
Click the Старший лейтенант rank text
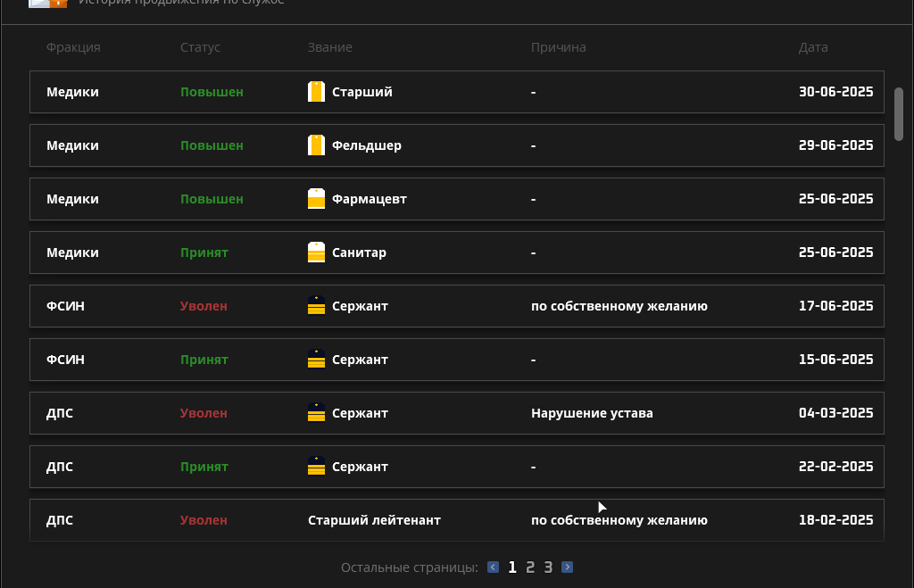point(374,520)
